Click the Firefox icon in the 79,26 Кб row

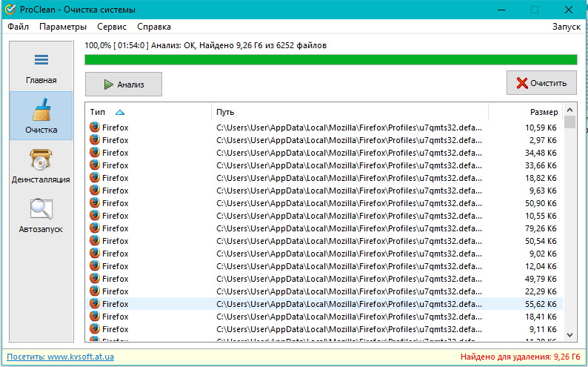(95, 228)
